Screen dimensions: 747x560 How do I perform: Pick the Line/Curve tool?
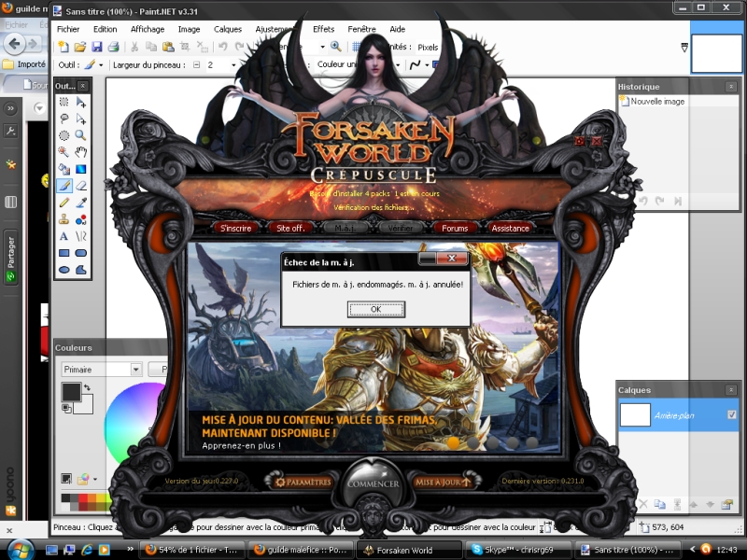click(x=81, y=236)
